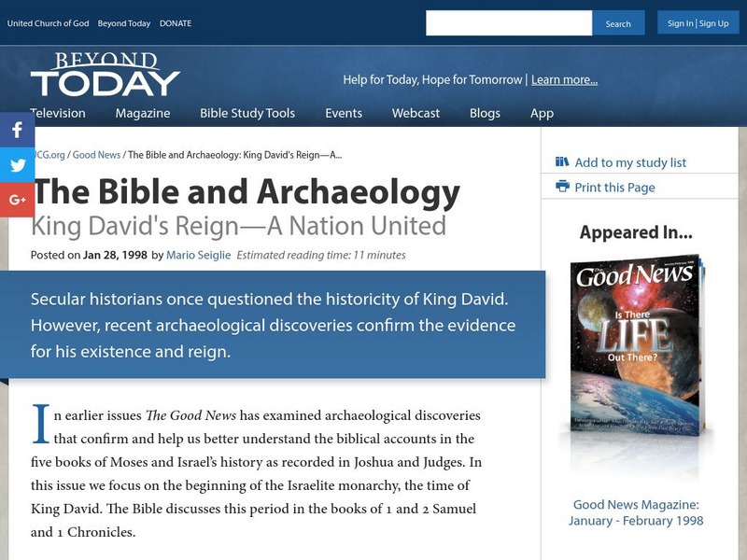Follow the Learn more link
The width and height of the screenshot is (747, 560).
point(564,80)
